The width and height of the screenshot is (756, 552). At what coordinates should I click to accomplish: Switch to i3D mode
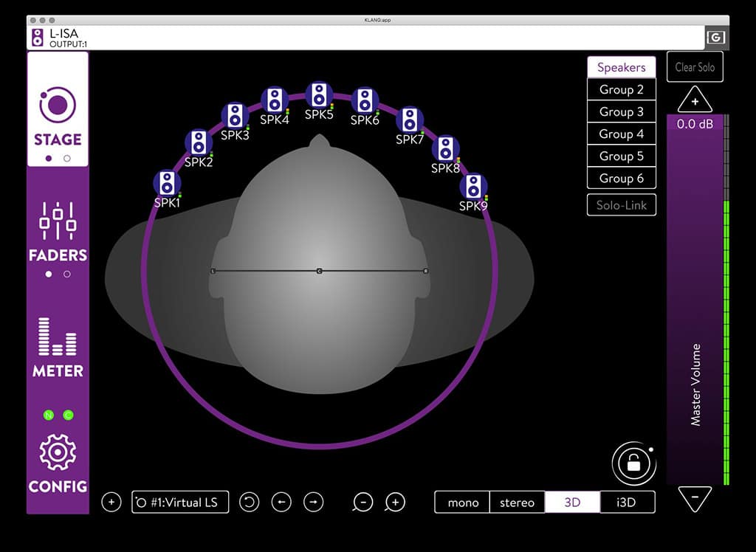627,503
